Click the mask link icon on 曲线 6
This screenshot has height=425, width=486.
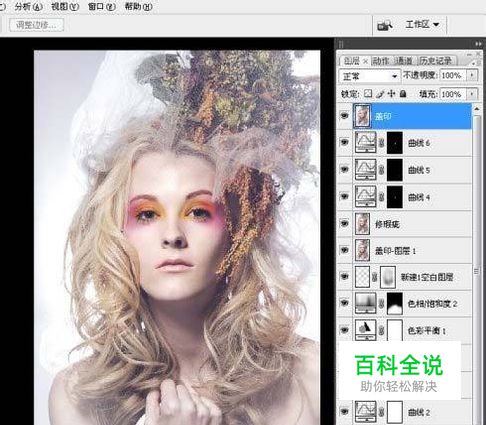pyautogui.click(x=382, y=143)
